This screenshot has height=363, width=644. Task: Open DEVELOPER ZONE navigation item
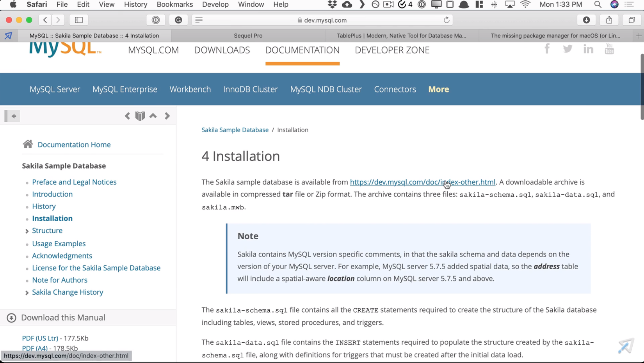coord(392,50)
